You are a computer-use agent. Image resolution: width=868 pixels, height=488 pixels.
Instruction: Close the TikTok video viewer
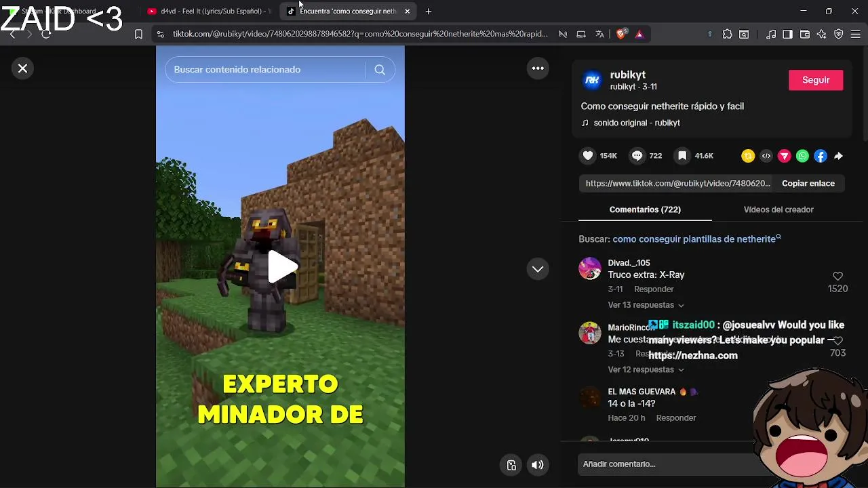point(22,68)
